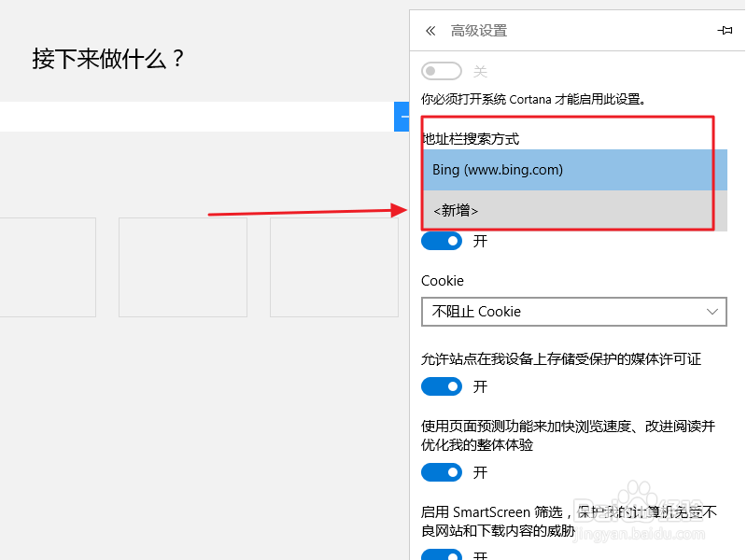Click the 接下来做什么？ heading

tap(109, 60)
